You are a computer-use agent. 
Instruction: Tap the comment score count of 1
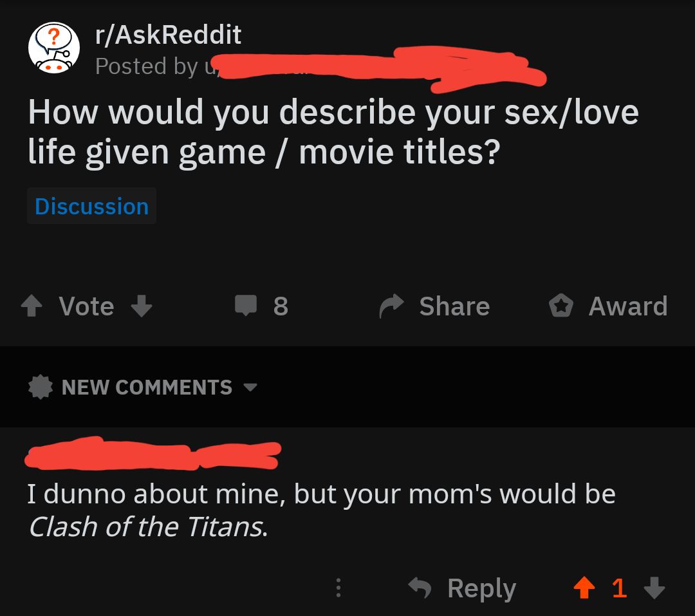coord(619,588)
